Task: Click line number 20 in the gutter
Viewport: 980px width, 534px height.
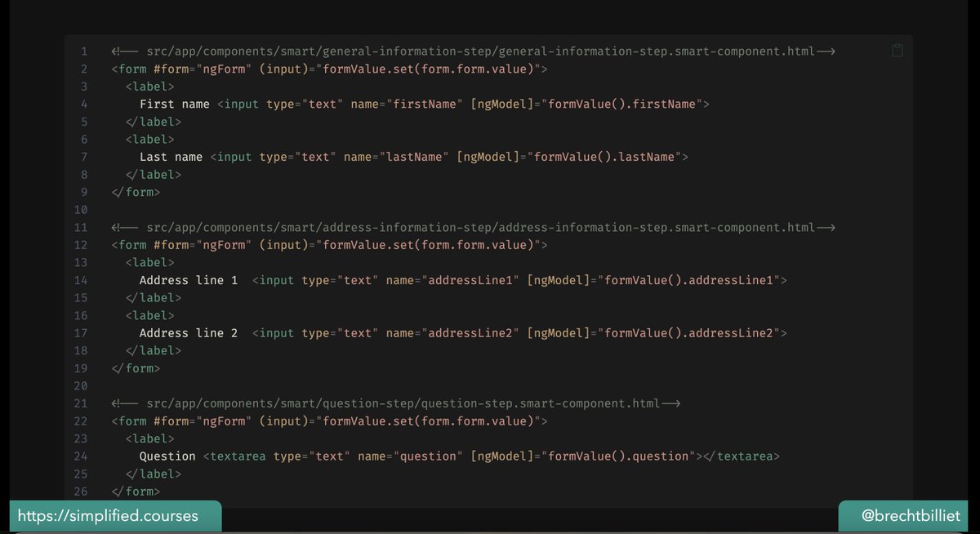Action: [81, 386]
